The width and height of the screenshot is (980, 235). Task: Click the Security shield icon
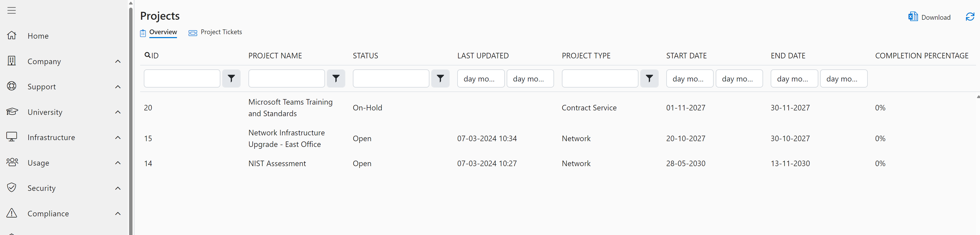(12, 187)
